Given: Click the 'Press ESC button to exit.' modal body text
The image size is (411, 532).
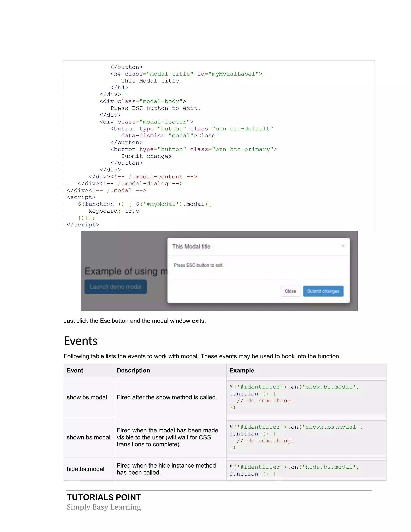Looking at the screenshot, I should tap(198, 265).
